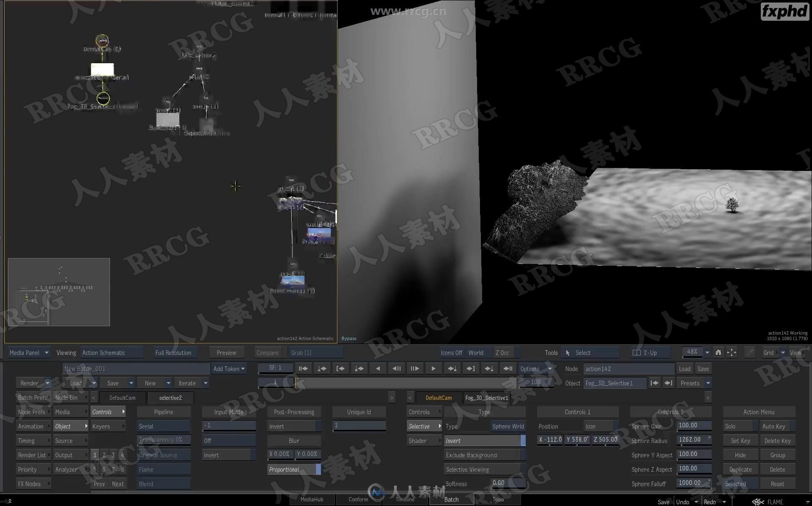Toggle Z Occ display mode icon
Image resolution: width=812 pixels, height=506 pixels.
tap(503, 352)
